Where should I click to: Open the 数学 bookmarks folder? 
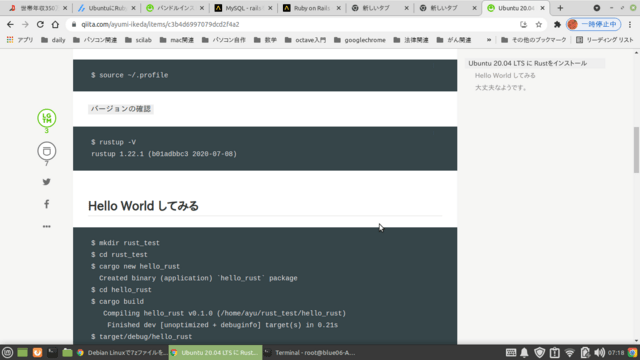(x=265, y=40)
